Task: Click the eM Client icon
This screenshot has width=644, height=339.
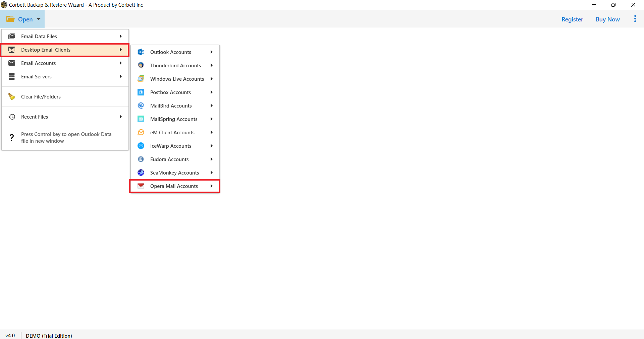Action: (x=141, y=132)
